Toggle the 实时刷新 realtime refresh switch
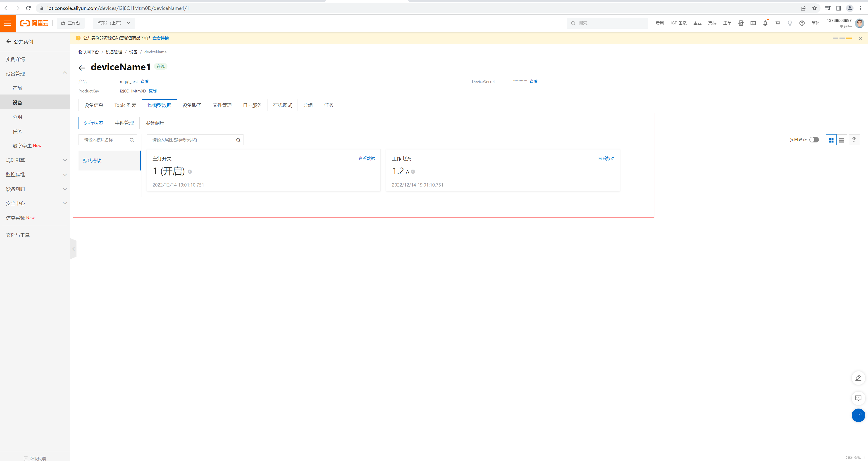 [x=814, y=140]
